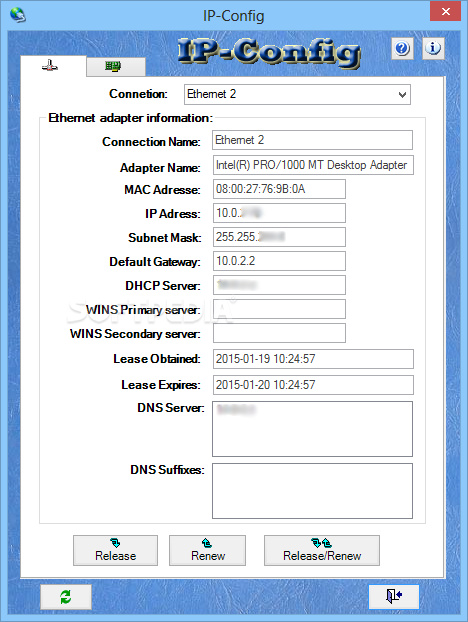
Task: Open the info about icon
Action: click(x=433, y=48)
